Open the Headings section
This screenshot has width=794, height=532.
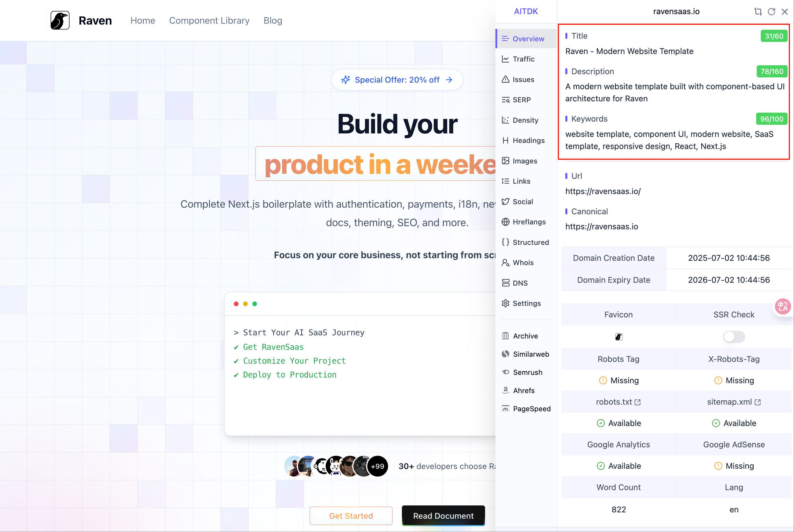526,140
